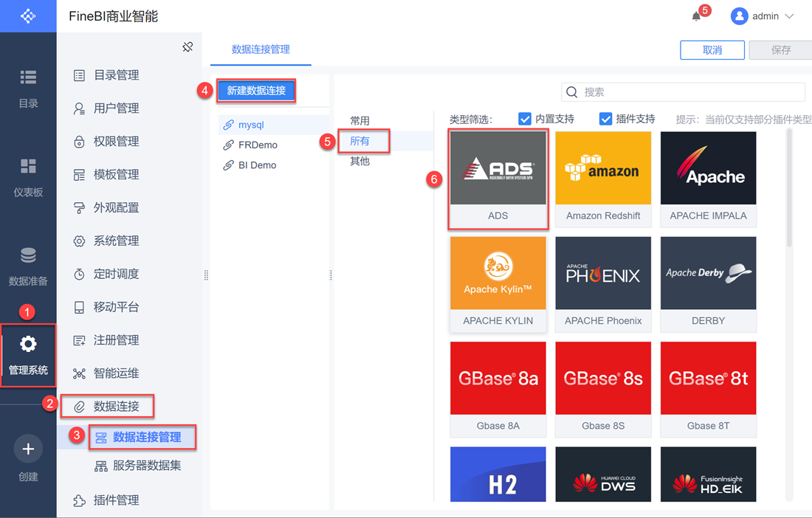
Task: Open the admin dropdown arrow
Action: (789, 16)
